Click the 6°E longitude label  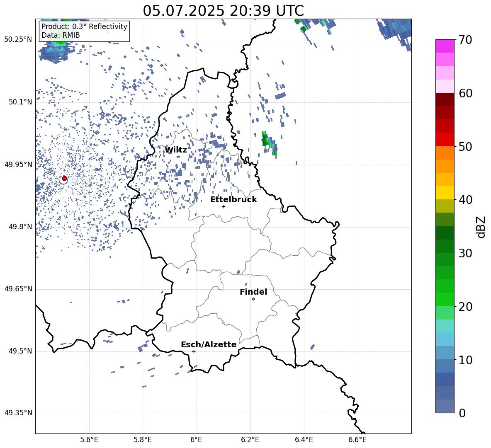point(196,440)
